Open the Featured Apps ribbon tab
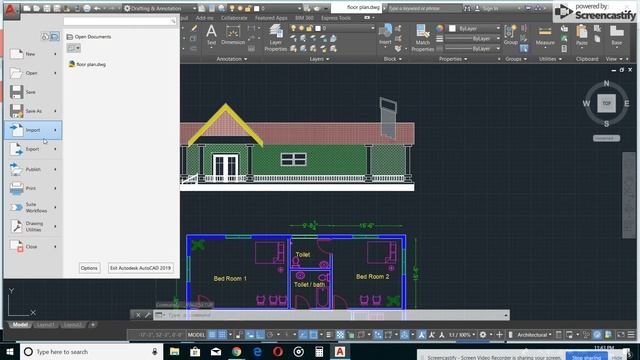This screenshot has height=360, width=640. point(271,18)
